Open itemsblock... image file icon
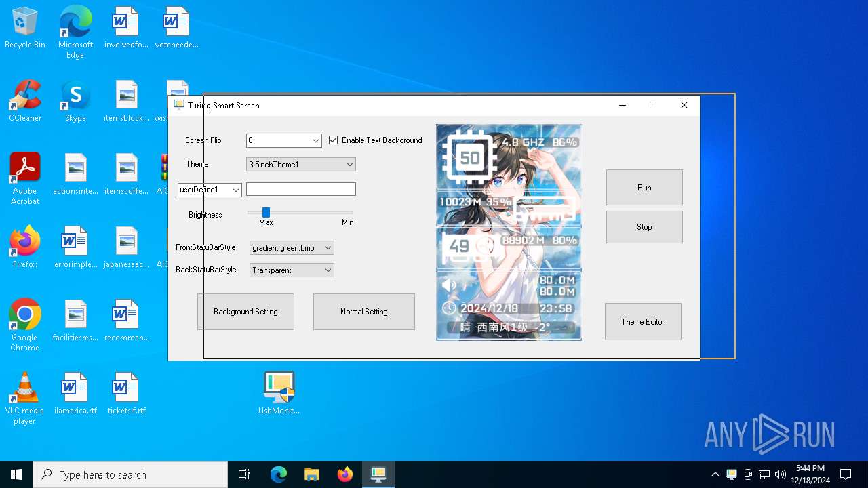This screenshot has height=488, width=868. coord(126,102)
